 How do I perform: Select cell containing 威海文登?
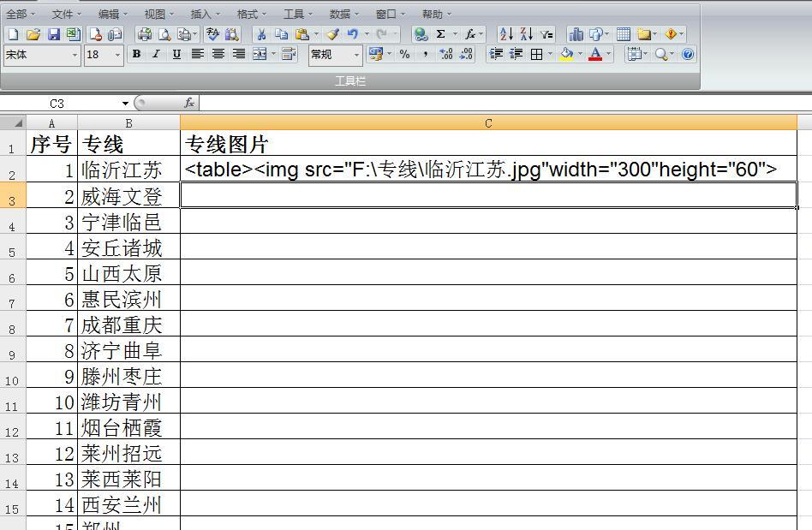pos(129,195)
